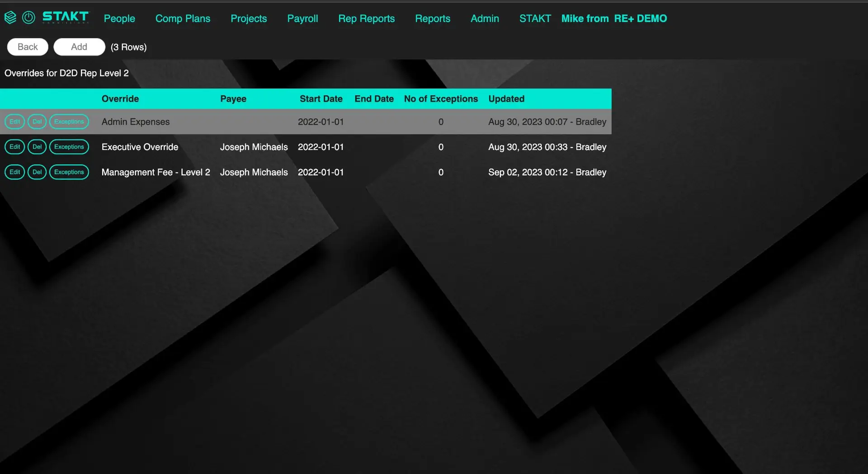Image resolution: width=868 pixels, height=474 pixels.
Task: Select the Admin Expenses override name
Action: click(136, 122)
